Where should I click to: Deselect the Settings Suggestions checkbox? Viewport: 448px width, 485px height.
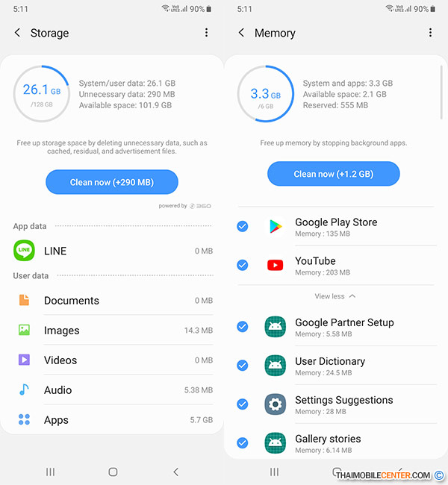pyautogui.click(x=243, y=404)
